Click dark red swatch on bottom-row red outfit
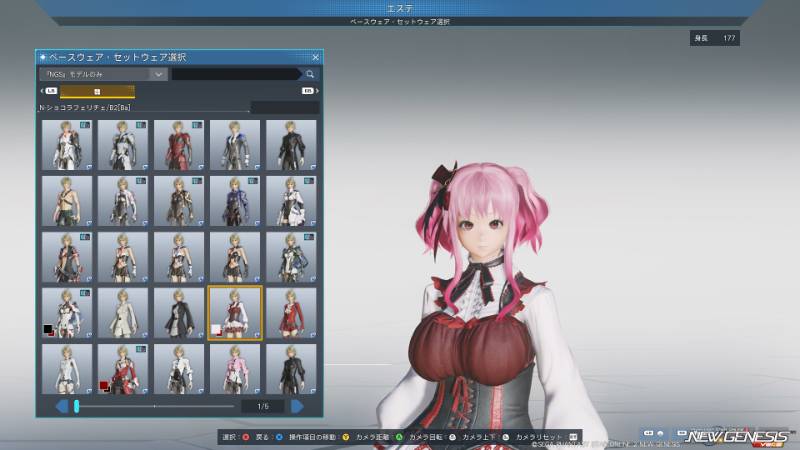This screenshot has height=450, width=800. coord(104,385)
